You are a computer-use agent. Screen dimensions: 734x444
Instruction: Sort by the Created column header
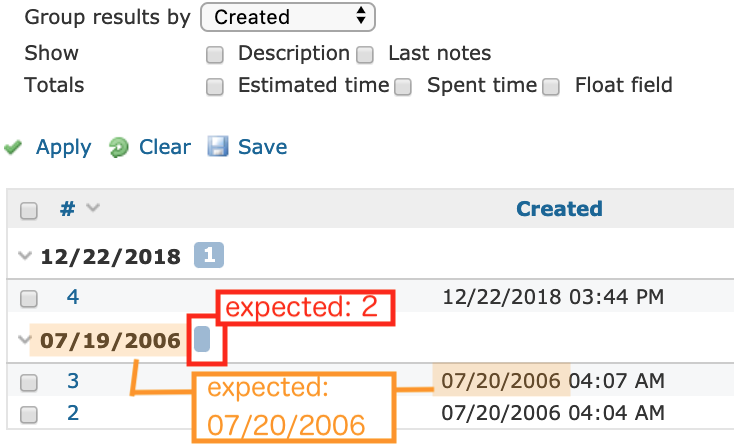pos(559,209)
